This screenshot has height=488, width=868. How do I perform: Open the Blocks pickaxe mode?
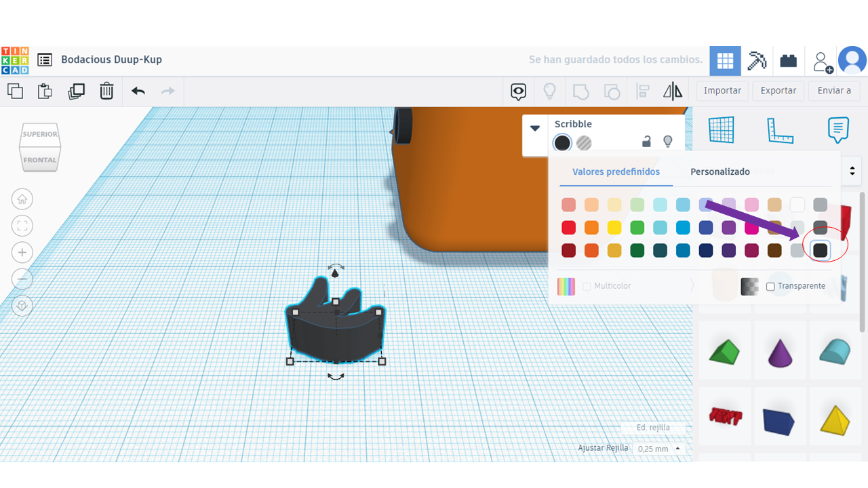pos(757,61)
